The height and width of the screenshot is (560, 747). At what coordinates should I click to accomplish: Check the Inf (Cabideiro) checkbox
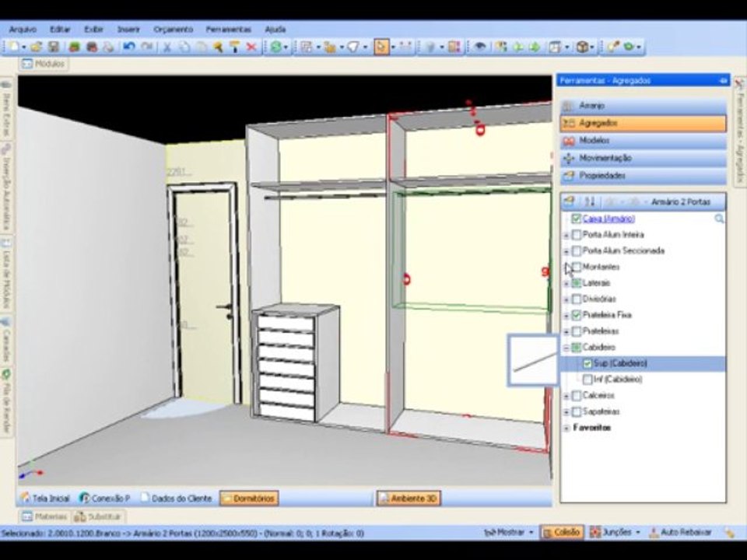587,380
